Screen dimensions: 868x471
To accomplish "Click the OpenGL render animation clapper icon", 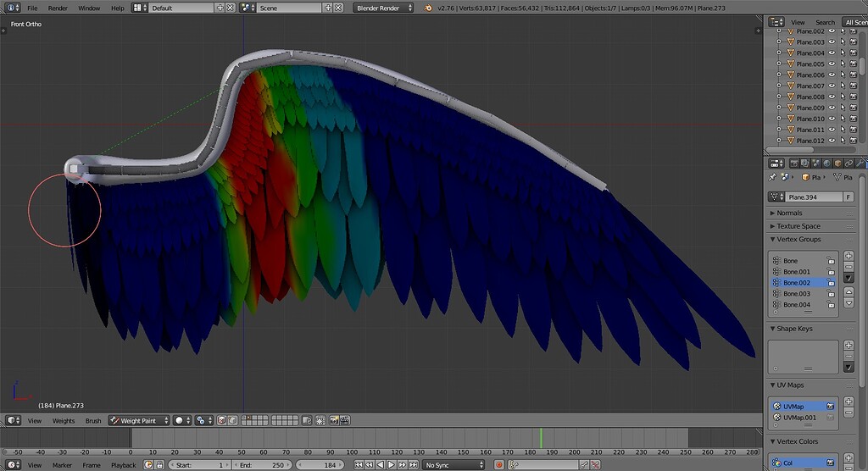I will coord(345,421).
